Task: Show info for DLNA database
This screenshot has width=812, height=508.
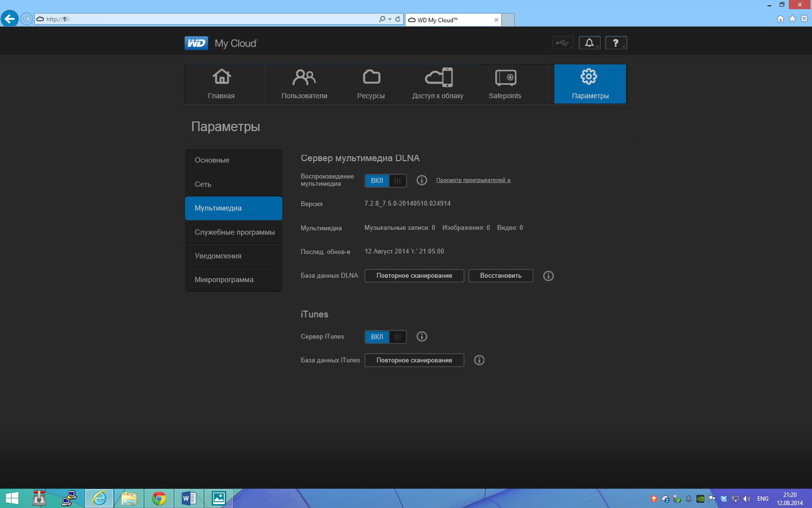Action: pos(548,276)
